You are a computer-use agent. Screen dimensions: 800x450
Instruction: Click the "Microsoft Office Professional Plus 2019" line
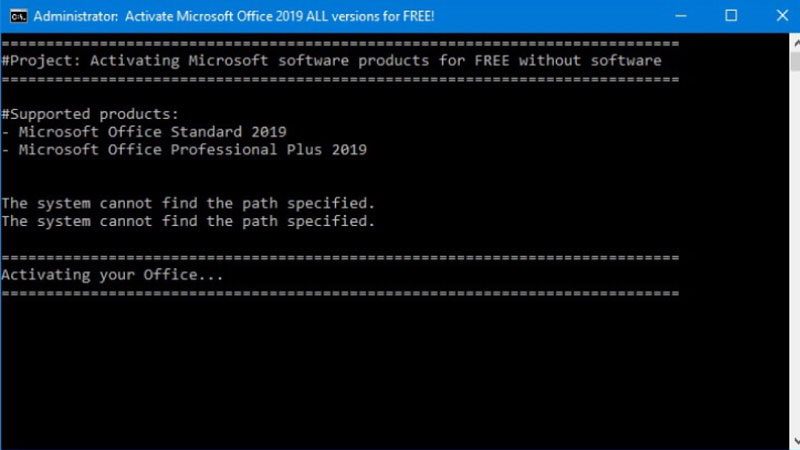tap(192, 150)
